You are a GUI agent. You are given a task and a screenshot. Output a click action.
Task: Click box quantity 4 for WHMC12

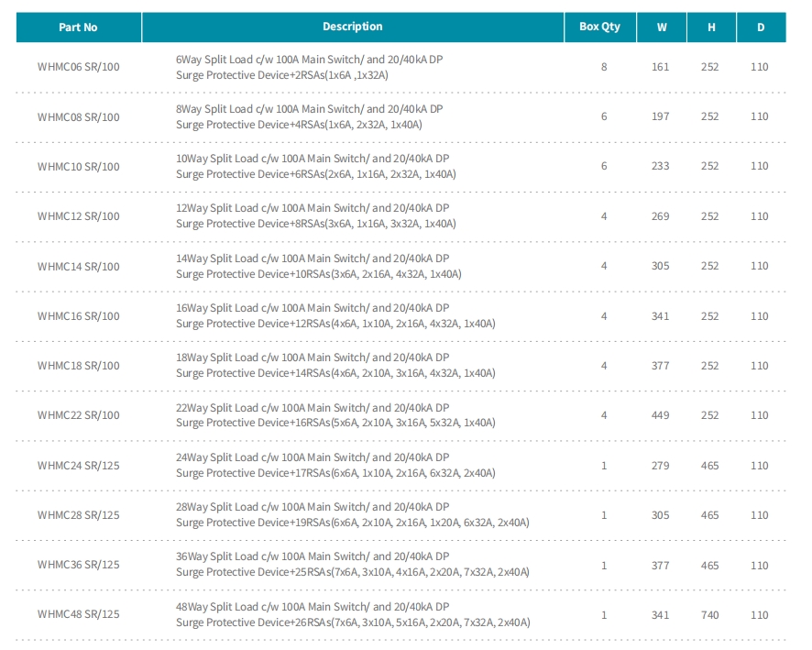[x=604, y=216]
